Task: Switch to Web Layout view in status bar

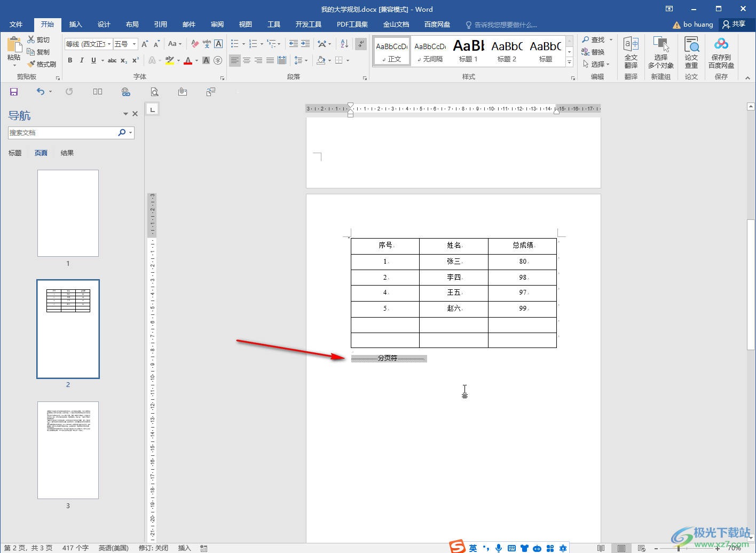Action: coord(642,548)
